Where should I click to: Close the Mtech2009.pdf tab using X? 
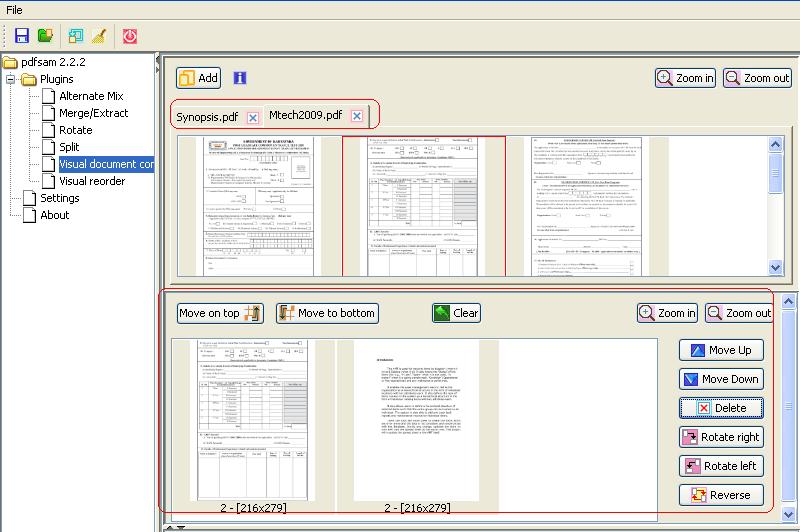[x=357, y=116]
